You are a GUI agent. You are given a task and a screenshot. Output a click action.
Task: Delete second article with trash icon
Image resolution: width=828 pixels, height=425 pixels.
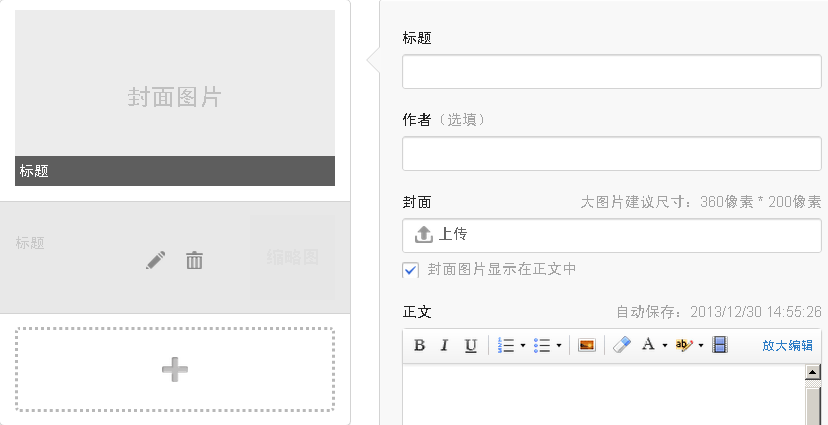pyautogui.click(x=194, y=260)
